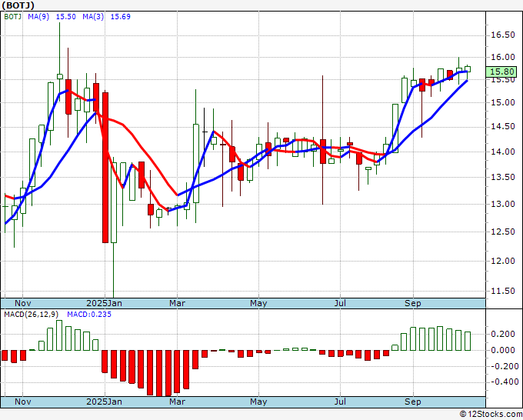Screen dimensions: 523x420
Task: Click the 13.50 price axis label
Action: (503, 177)
